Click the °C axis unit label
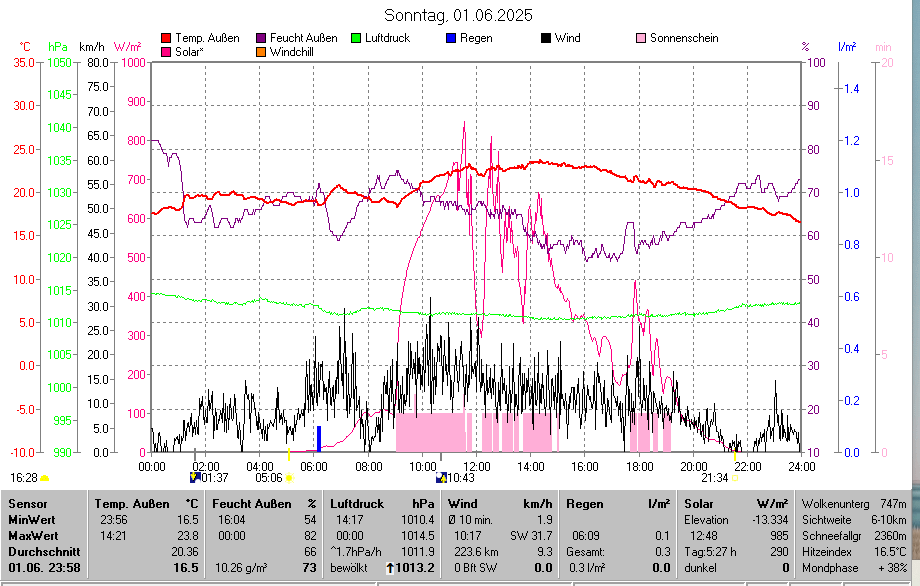This screenshot has width=920, height=586. click(x=25, y=47)
